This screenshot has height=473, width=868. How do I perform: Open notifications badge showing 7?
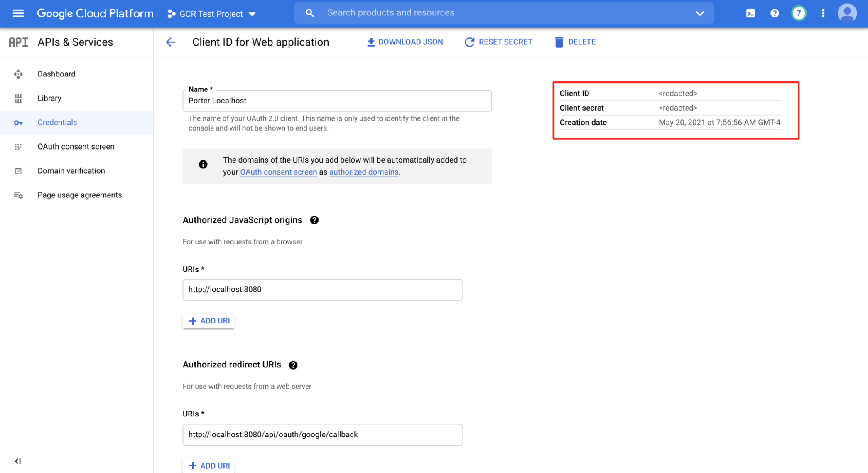click(799, 13)
